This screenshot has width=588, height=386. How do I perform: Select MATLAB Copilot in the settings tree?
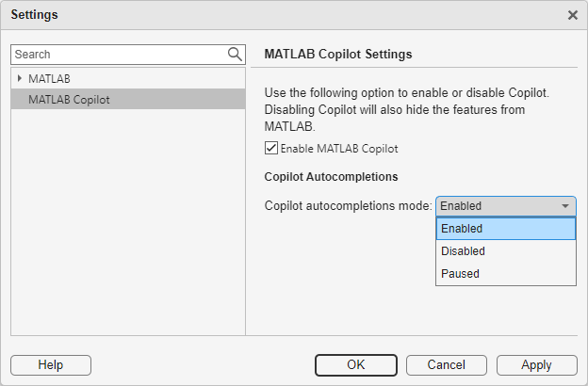point(69,99)
